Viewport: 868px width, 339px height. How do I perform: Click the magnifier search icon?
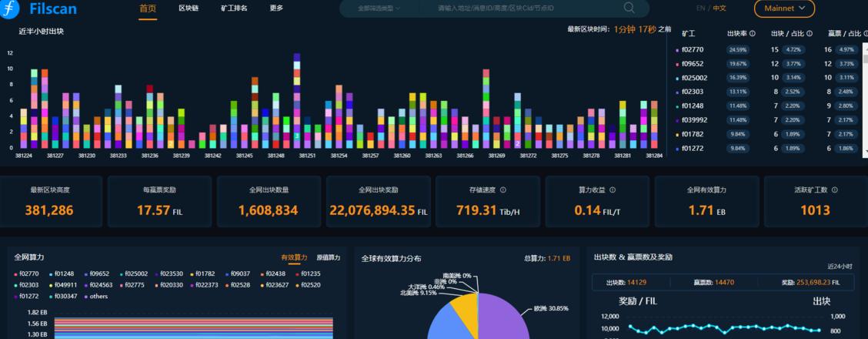tap(629, 8)
